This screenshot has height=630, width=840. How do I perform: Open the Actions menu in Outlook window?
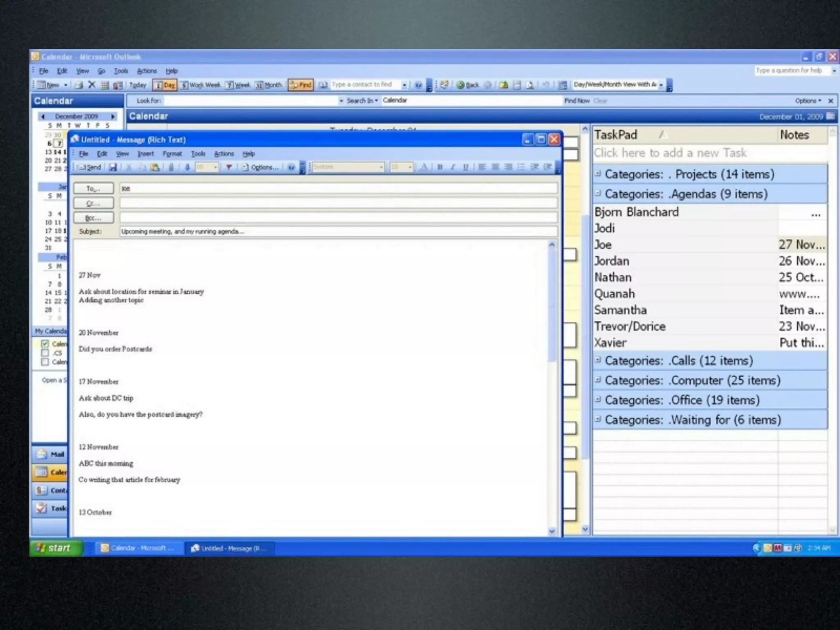tap(146, 71)
